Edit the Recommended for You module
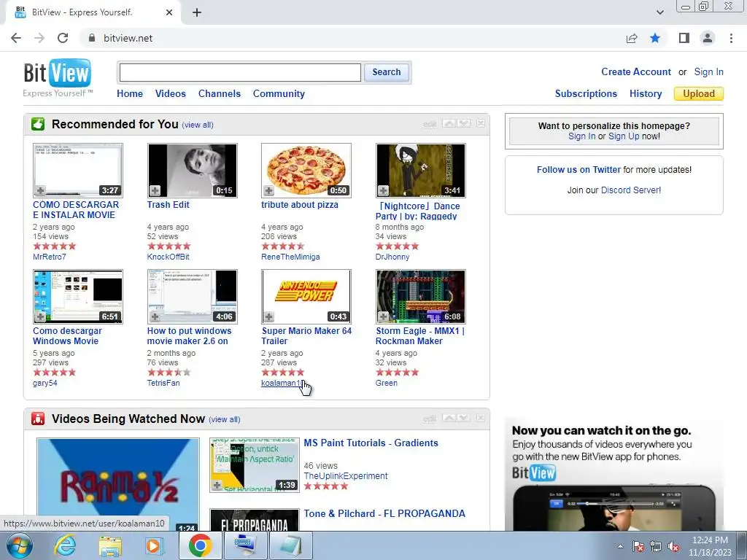The width and height of the screenshot is (747, 560). pyautogui.click(x=430, y=124)
